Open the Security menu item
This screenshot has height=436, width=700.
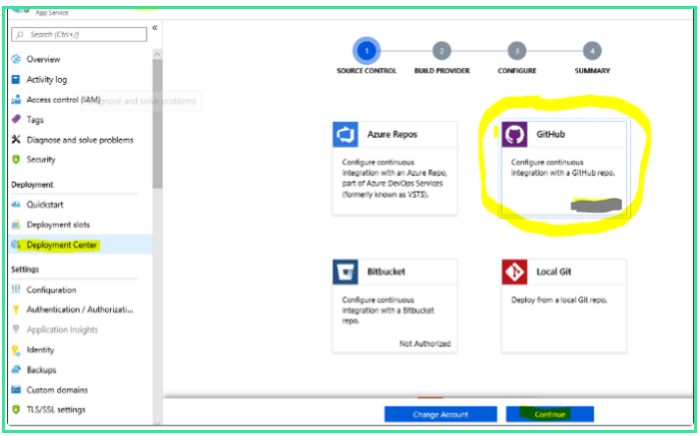point(41,159)
